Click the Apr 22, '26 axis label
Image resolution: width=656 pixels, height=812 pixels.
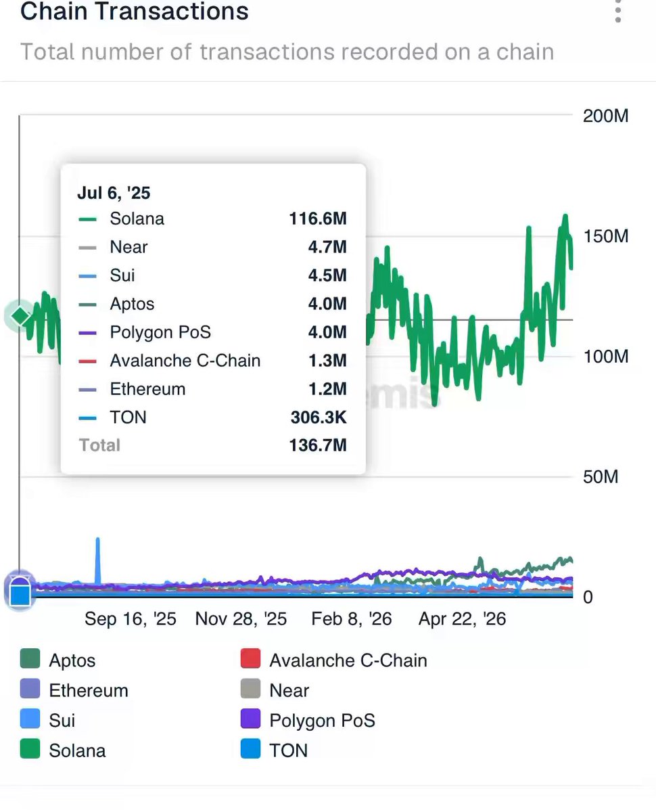pyautogui.click(x=462, y=619)
